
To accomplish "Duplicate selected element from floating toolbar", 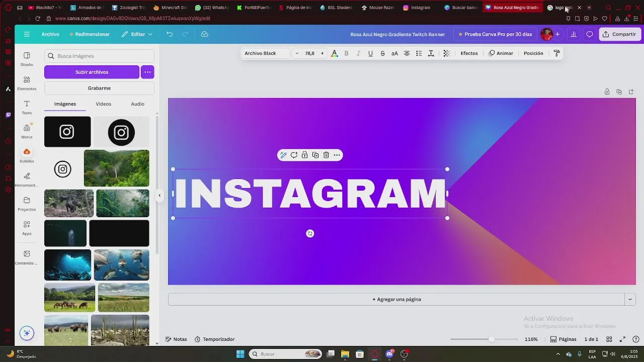I will (x=315, y=155).
